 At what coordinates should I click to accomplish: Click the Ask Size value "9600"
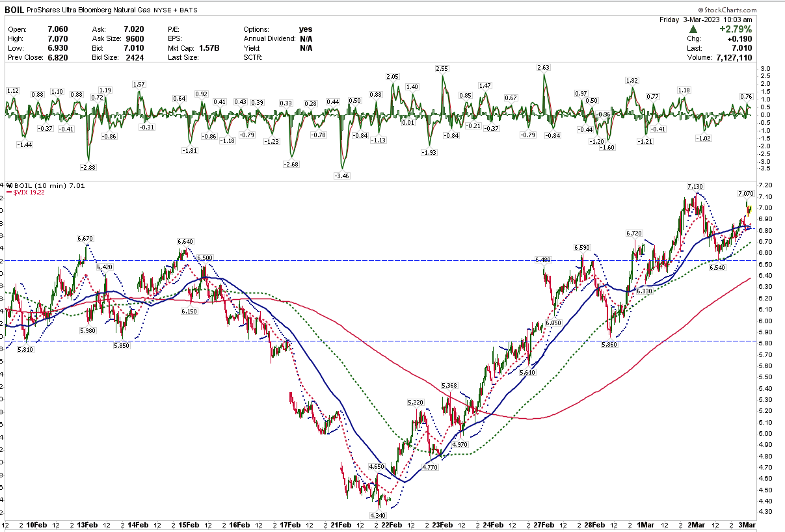click(x=136, y=38)
